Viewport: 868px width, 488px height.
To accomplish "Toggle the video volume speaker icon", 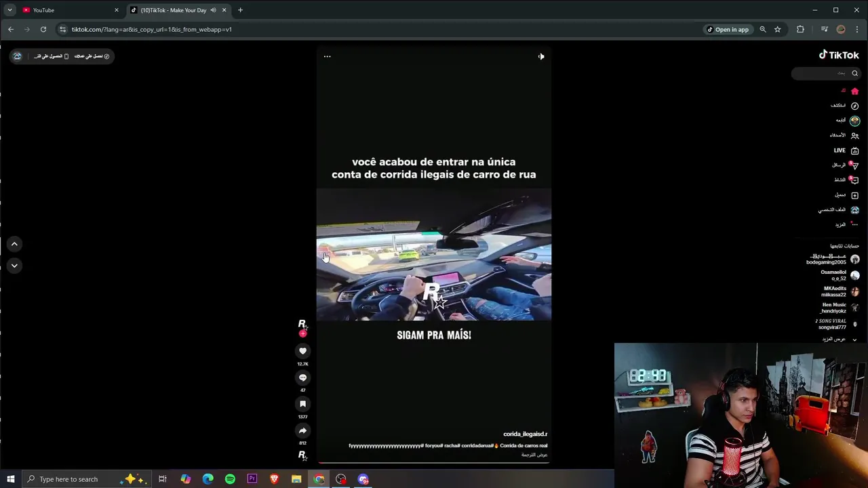I will point(541,56).
